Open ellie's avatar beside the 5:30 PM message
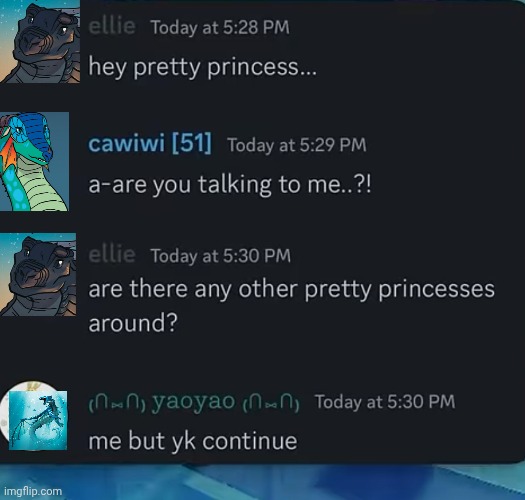 pyautogui.click(x=38, y=275)
